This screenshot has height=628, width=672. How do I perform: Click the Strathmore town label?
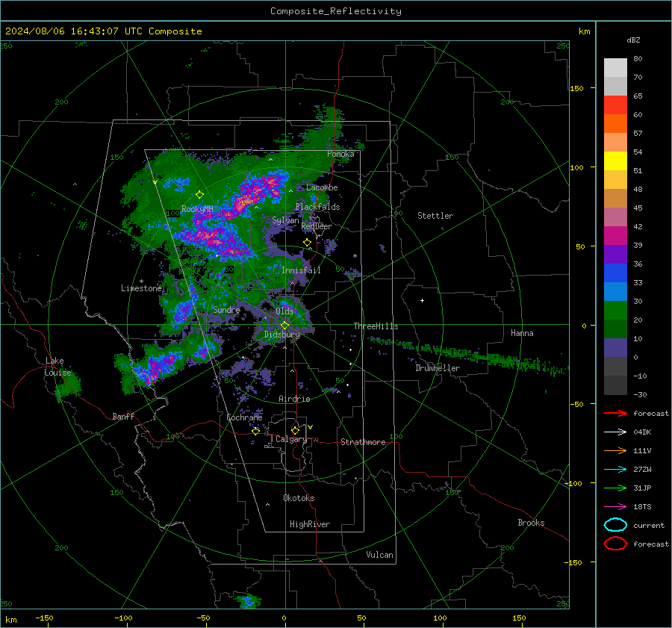click(363, 442)
